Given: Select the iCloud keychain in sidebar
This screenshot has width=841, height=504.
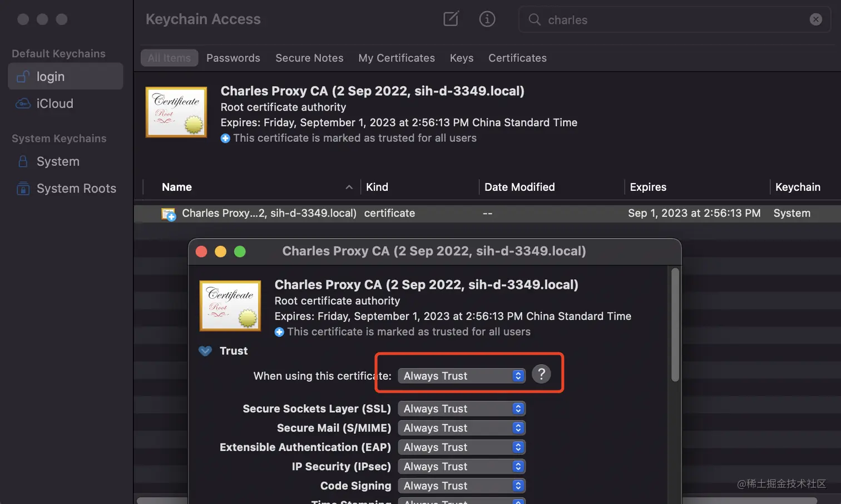Looking at the screenshot, I should click(x=66, y=103).
